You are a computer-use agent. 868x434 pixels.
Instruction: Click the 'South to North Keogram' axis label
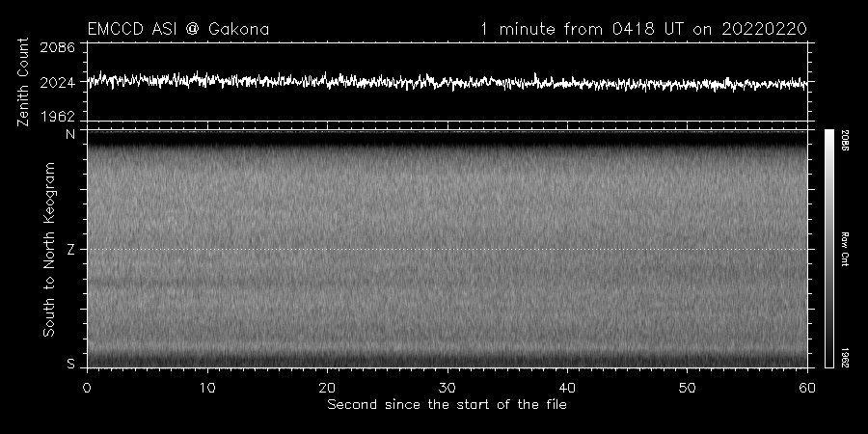coord(49,249)
